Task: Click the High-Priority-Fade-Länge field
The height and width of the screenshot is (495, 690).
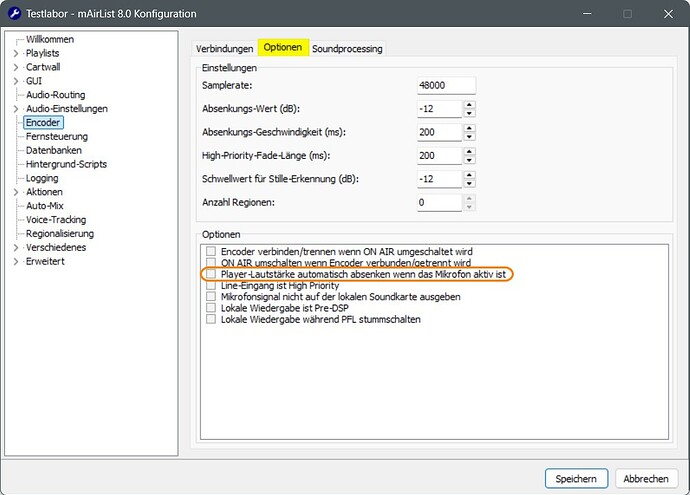Action: pyautogui.click(x=439, y=156)
